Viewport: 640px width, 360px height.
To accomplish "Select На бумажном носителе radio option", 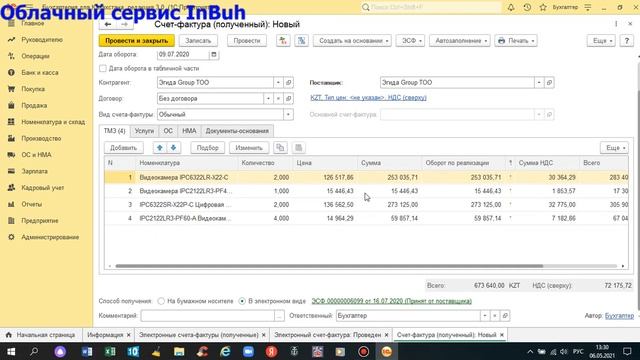I will tap(161, 301).
